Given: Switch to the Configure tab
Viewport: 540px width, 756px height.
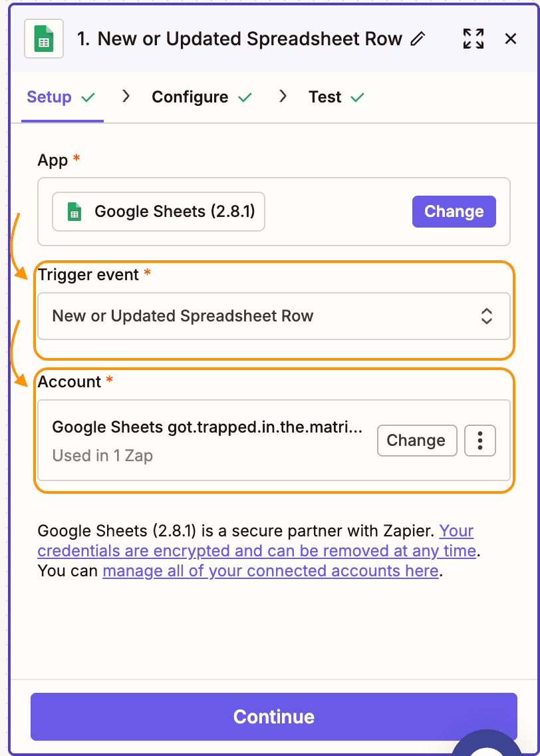Looking at the screenshot, I should 193,96.
